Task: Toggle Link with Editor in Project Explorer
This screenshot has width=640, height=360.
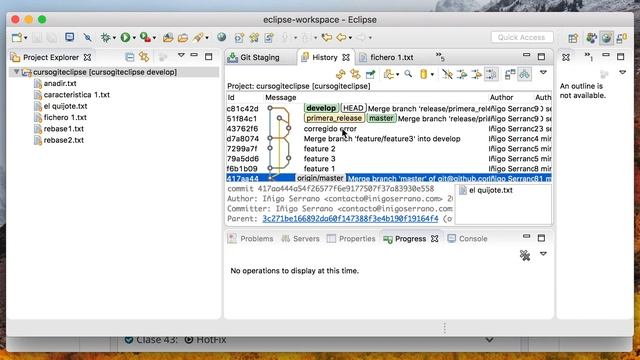Action: click(144, 57)
